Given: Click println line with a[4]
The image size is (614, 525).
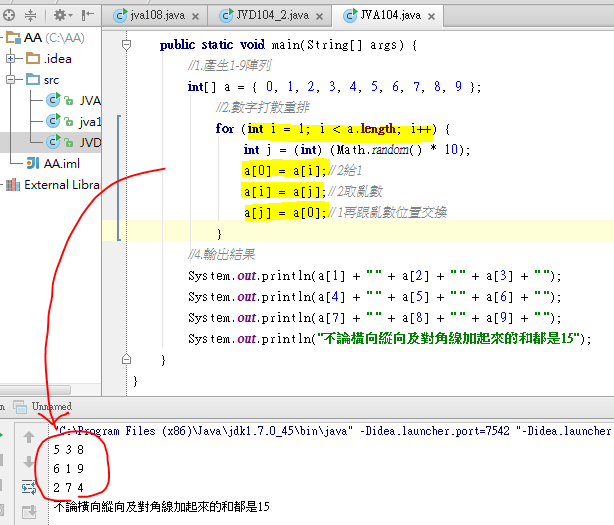Looking at the screenshot, I should click(374, 297).
